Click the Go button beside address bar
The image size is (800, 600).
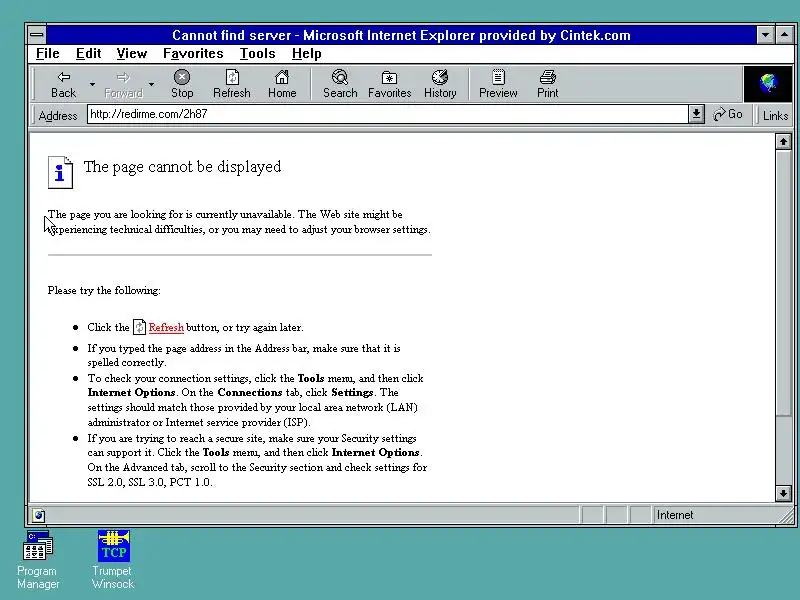click(x=728, y=114)
